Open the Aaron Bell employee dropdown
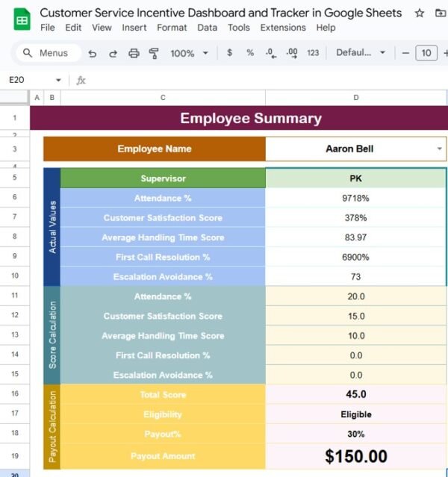448x477 pixels. pyautogui.click(x=439, y=149)
